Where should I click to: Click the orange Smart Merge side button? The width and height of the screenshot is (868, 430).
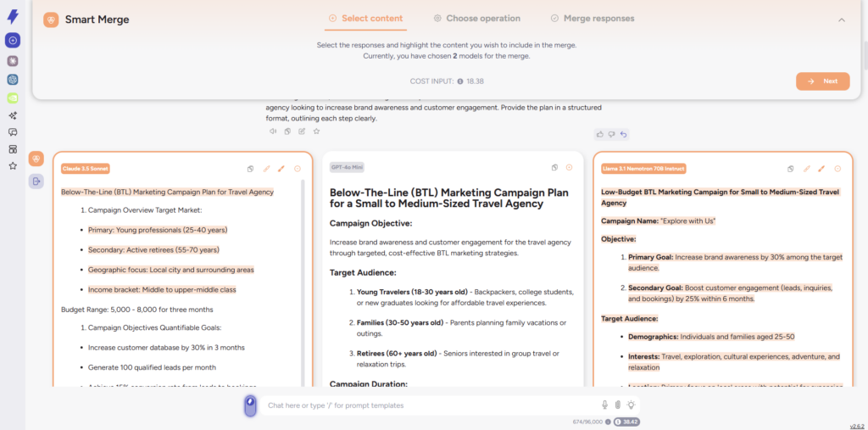[x=36, y=159]
